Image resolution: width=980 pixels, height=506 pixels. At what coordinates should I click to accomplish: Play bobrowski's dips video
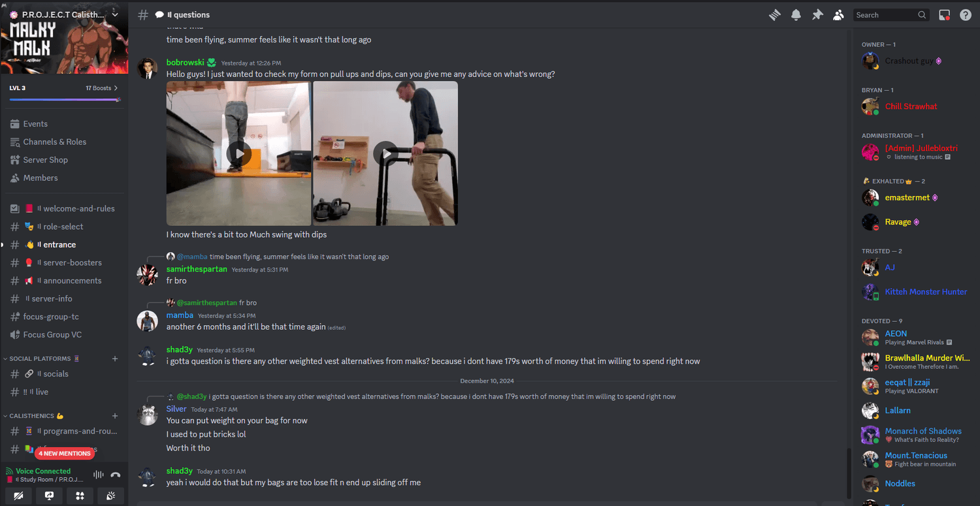385,154
